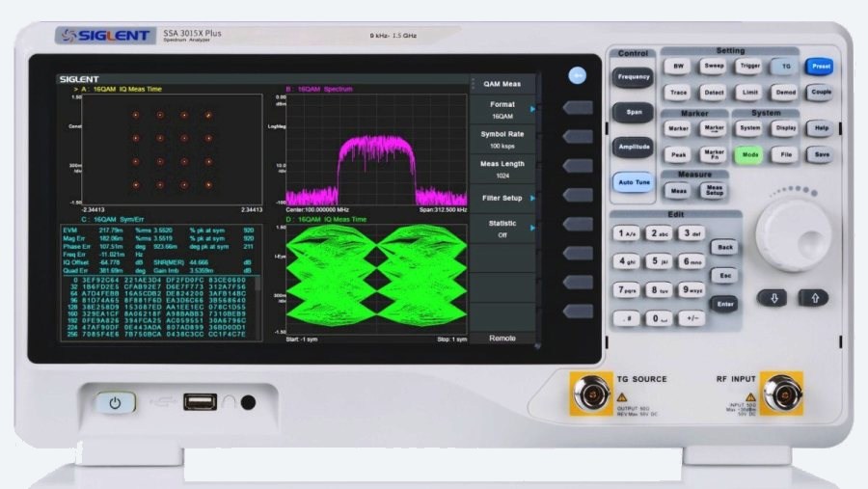Click the Peak marker key

[x=678, y=154]
